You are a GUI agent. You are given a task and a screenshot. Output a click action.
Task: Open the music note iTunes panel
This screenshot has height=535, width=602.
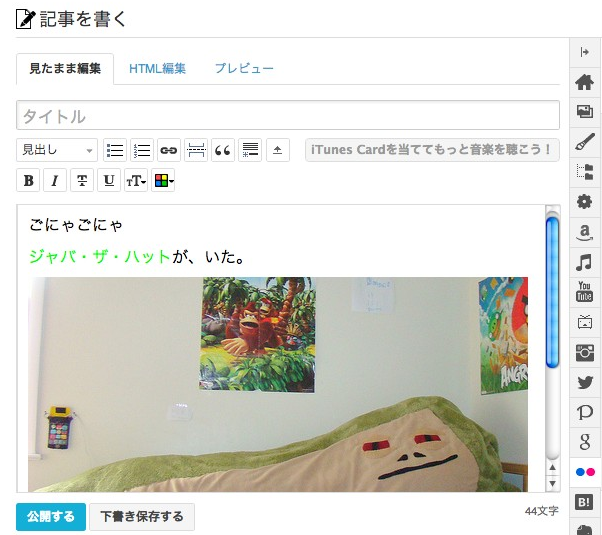(585, 263)
